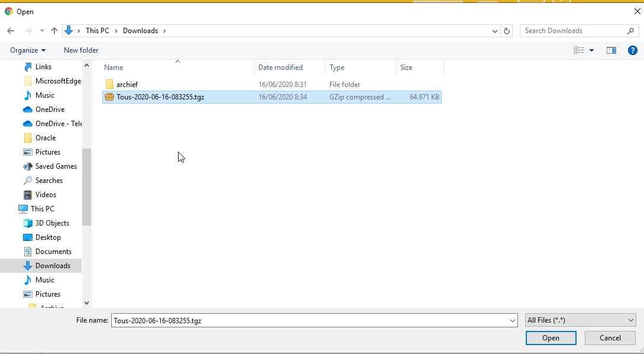The height and width of the screenshot is (354, 644).
Task: Click the archief folder icon
Action: [x=109, y=84]
